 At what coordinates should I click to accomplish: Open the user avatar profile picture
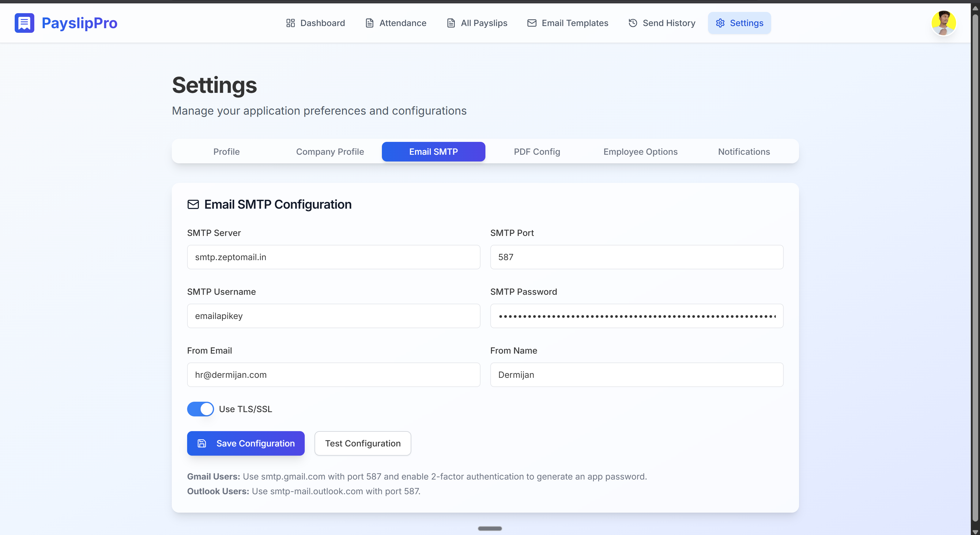(x=943, y=23)
